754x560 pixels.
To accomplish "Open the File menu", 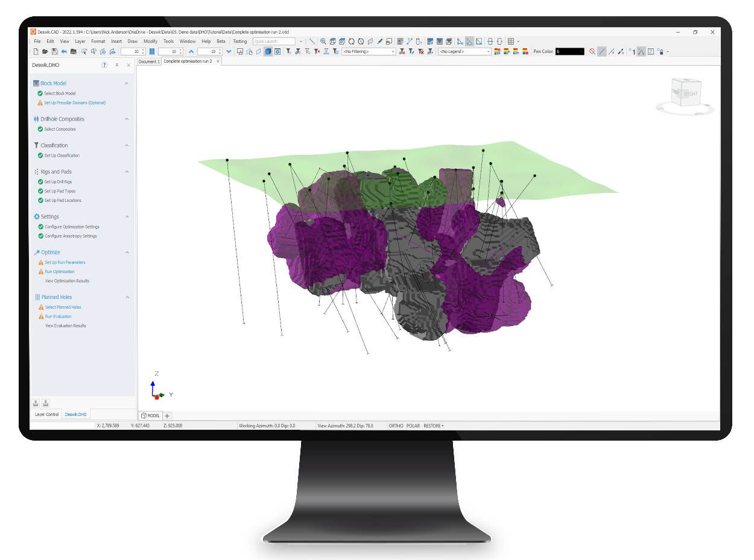I will coord(37,42).
